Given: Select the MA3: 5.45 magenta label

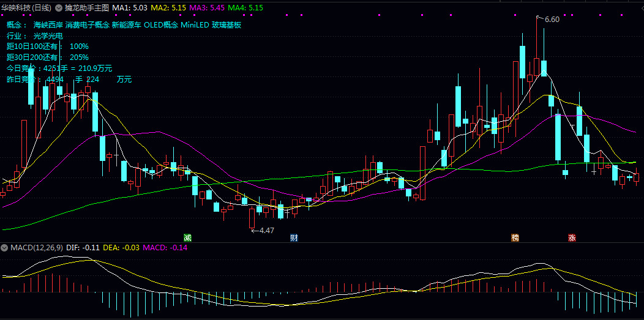Looking at the screenshot, I should point(206,8).
